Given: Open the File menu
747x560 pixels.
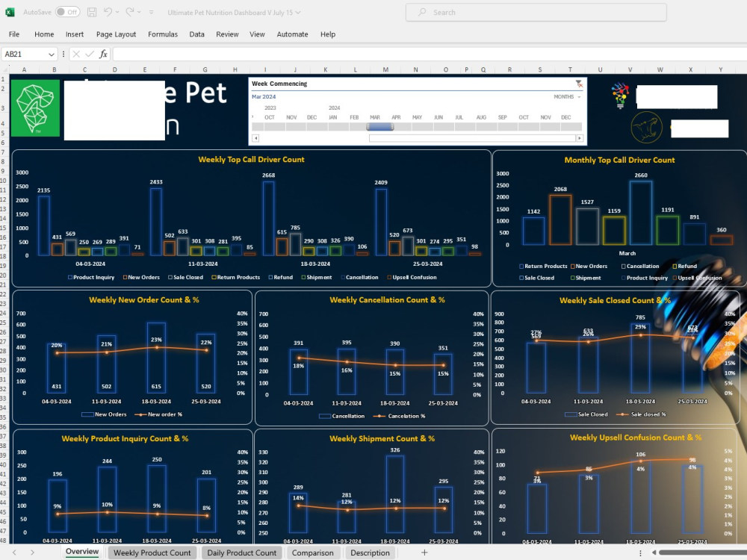Looking at the screenshot, I should 14,34.
